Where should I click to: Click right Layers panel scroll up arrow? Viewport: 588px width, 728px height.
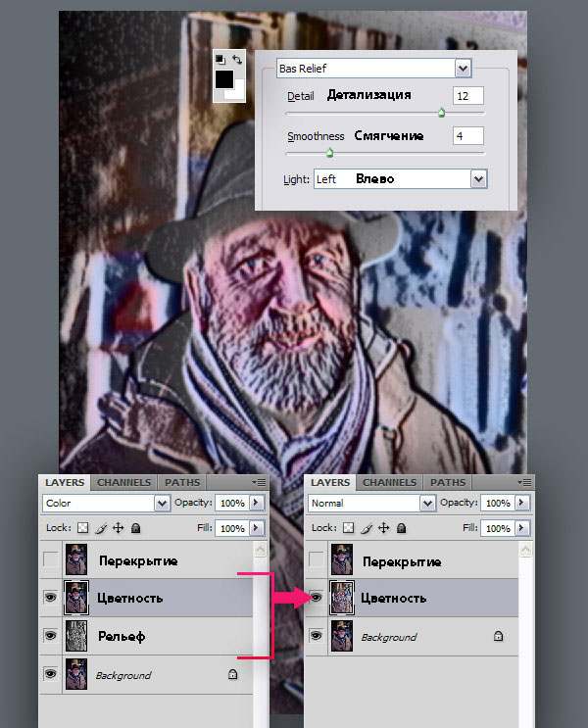[x=525, y=550]
